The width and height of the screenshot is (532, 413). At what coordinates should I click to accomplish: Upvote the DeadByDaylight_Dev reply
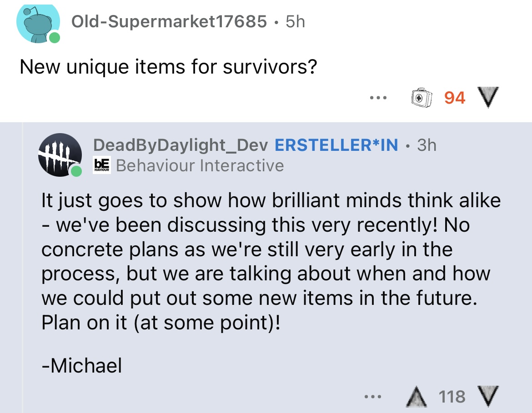[x=417, y=397]
